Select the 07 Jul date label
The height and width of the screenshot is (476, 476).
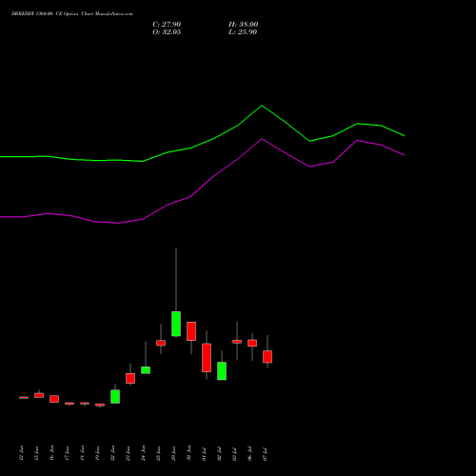265,454
